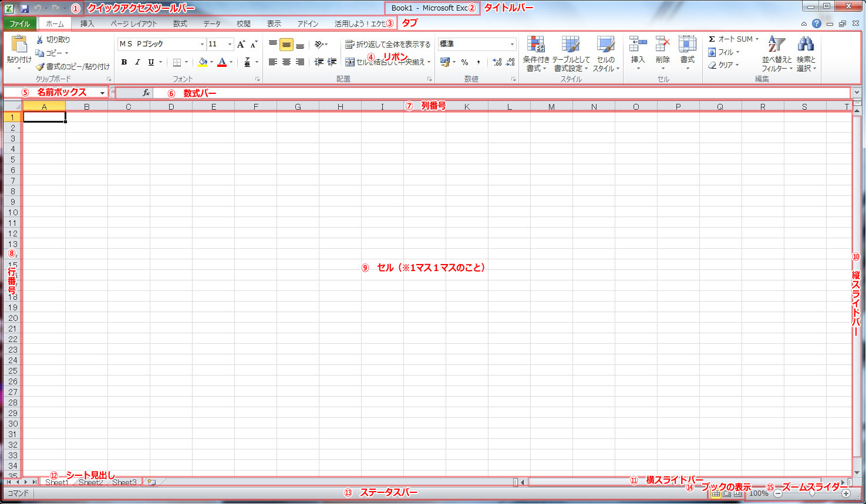The image size is (866, 504).
Task: Open Find & Select (検索と選択) binoculars
Action: [806, 54]
